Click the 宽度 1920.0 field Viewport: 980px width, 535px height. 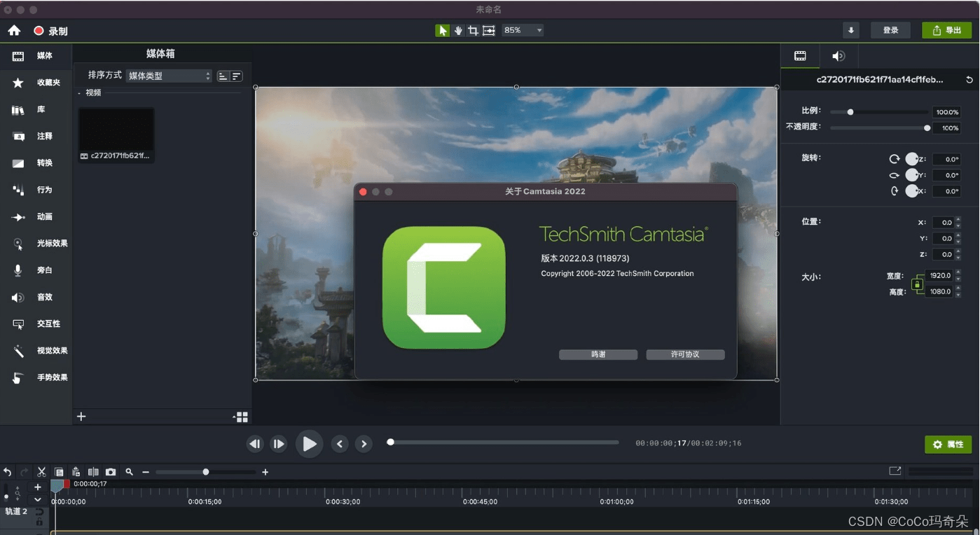point(941,276)
